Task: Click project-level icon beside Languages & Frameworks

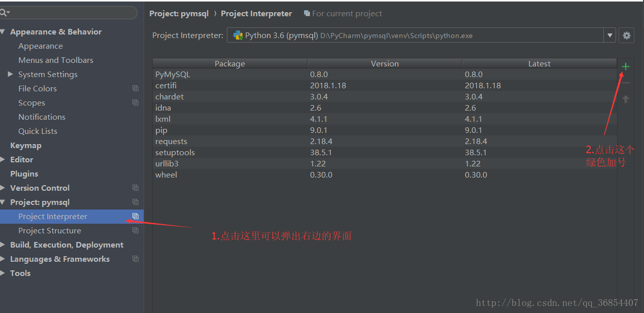Action: 135,259
